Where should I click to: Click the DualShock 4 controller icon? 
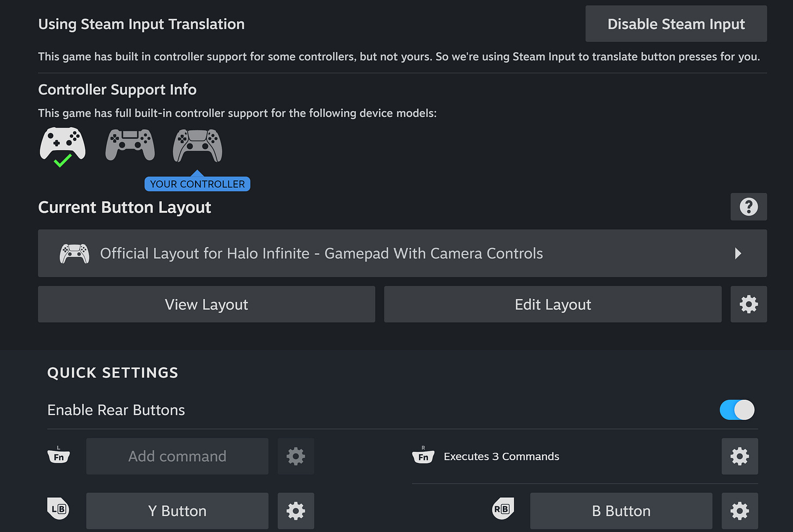pyautogui.click(x=130, y=144)
